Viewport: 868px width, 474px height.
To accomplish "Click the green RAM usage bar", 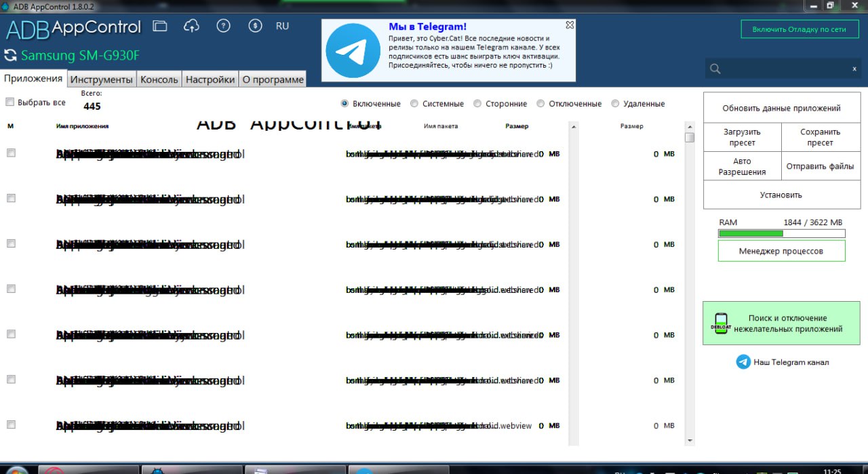I will pos(781,233).
